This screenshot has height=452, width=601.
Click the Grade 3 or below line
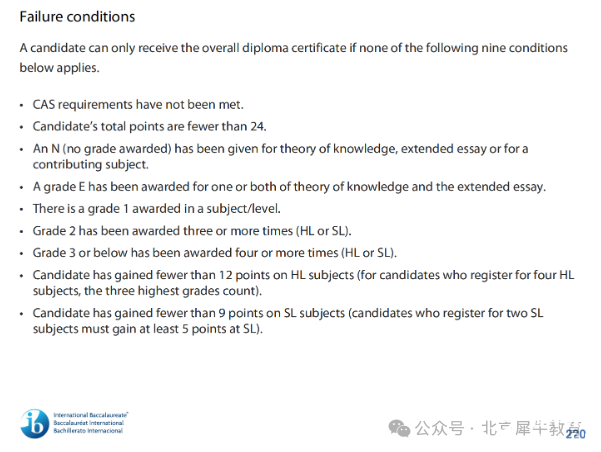215,253
